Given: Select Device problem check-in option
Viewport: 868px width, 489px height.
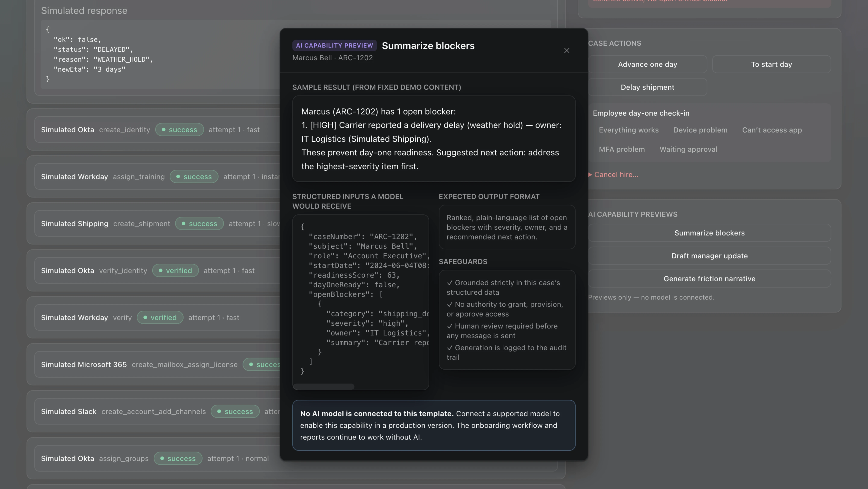Looking at the screenshot, I should (700, 130).
